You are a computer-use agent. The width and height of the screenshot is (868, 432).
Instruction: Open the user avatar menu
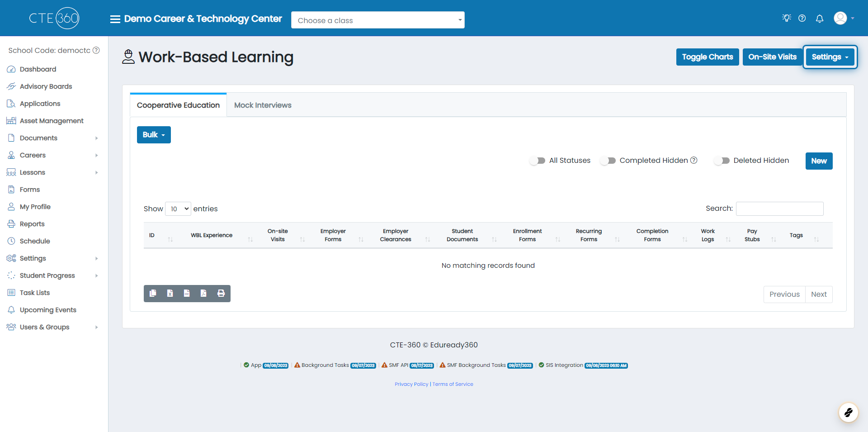(x=844, y=18)
